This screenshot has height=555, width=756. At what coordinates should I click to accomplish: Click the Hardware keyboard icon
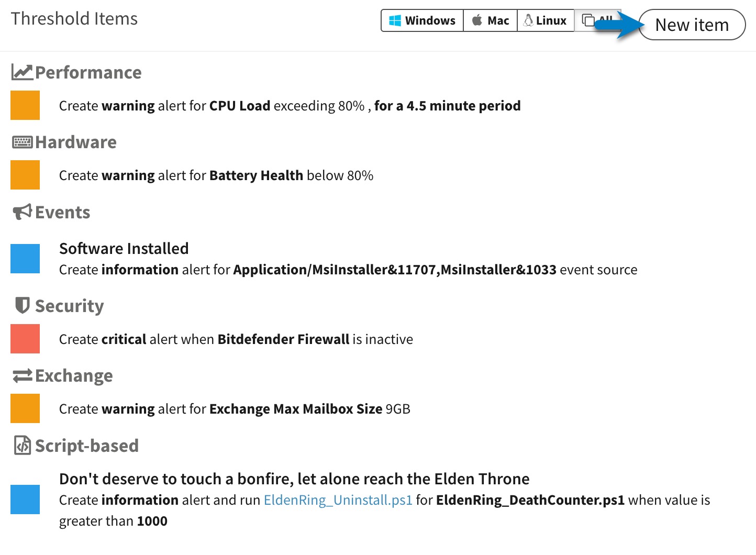23,142
